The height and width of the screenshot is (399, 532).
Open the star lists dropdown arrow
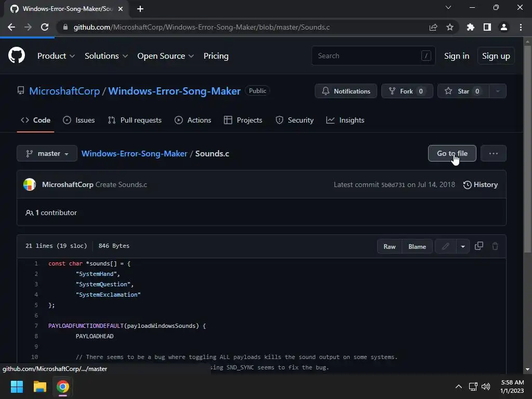click(498, 91)
